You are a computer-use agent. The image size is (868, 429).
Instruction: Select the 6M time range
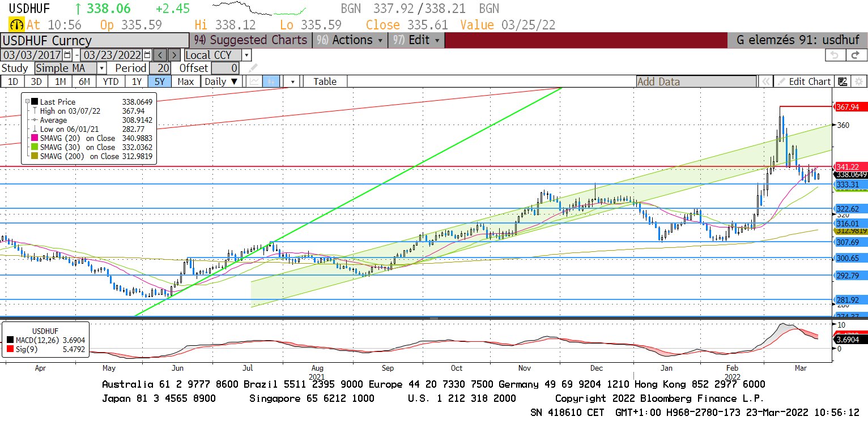click(x=84, y=81)
